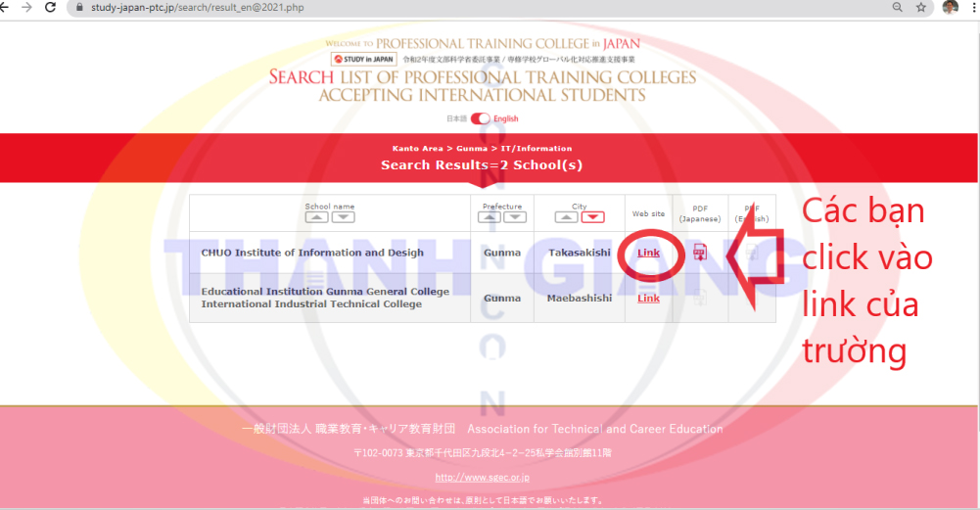
Task: Sort School name ascending
Action: point(317,217)
